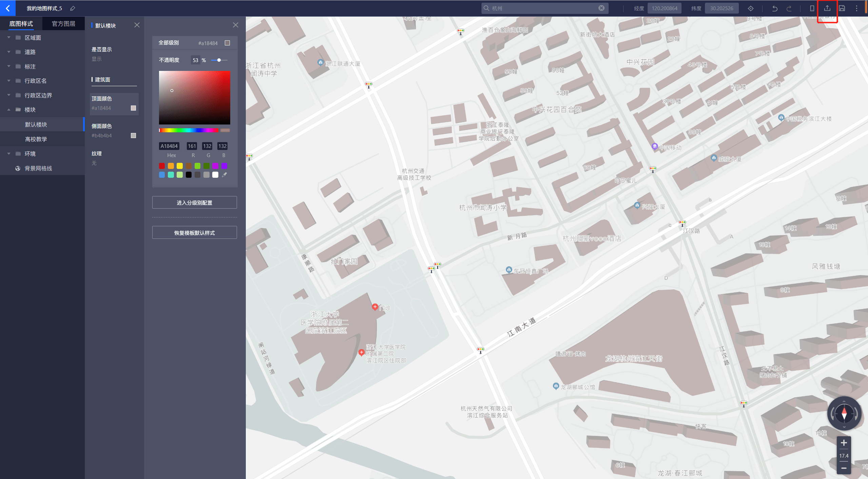Expand the 道路 tree group
This screenshot has height=479, width=868.
pyautogui.click(x=9, y=52)
